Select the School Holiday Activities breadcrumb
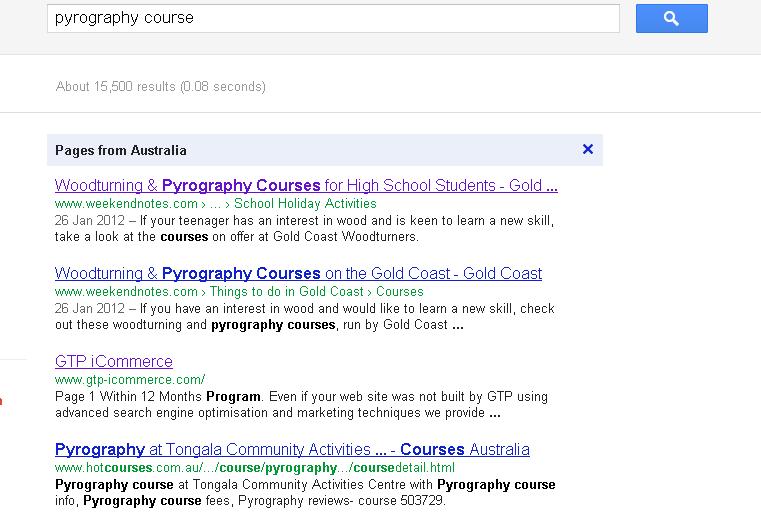Viewport: 761px width, 529px height. (x=305, y=204)
